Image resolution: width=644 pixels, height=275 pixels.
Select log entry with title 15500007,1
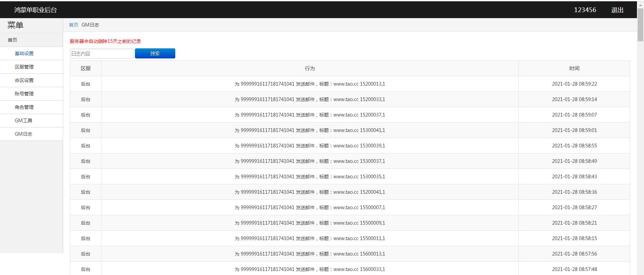(310, 208)
